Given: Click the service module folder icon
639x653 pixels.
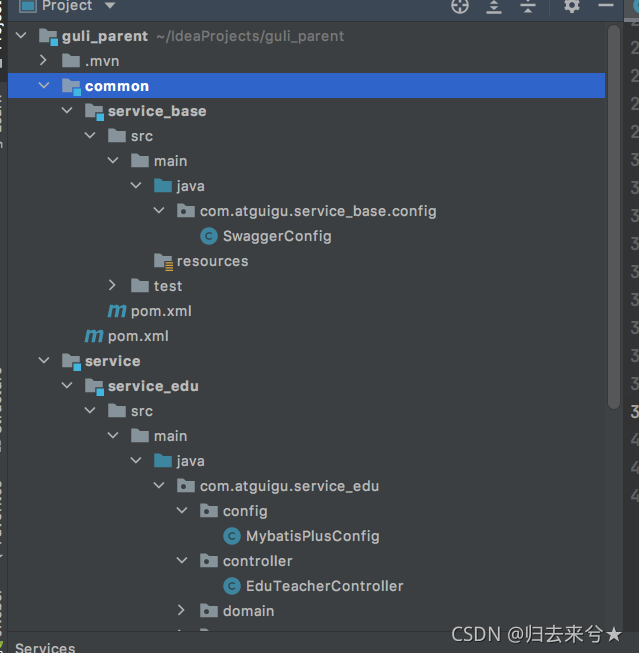Looking at the screenshot, I should pos(71,361).
